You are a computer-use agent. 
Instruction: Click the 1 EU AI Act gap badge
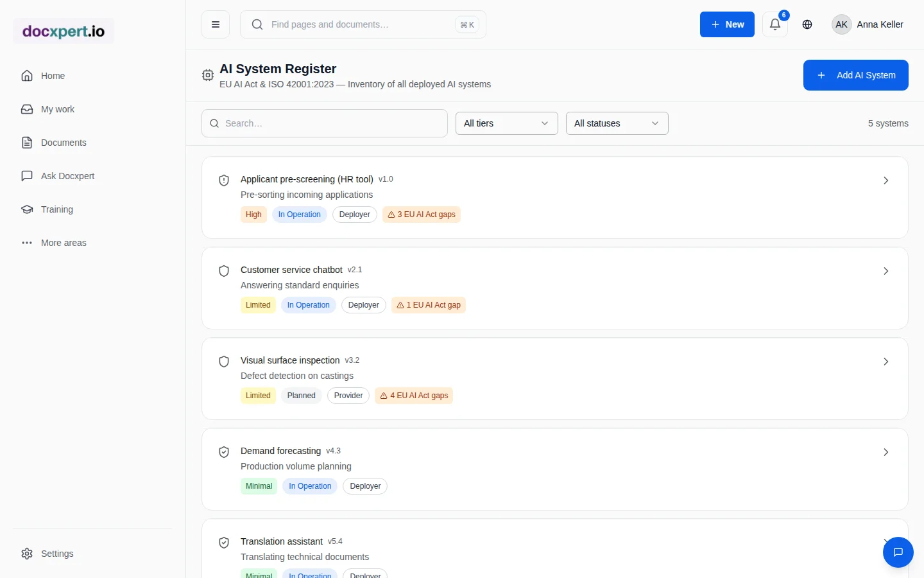[x=429, y=305]
